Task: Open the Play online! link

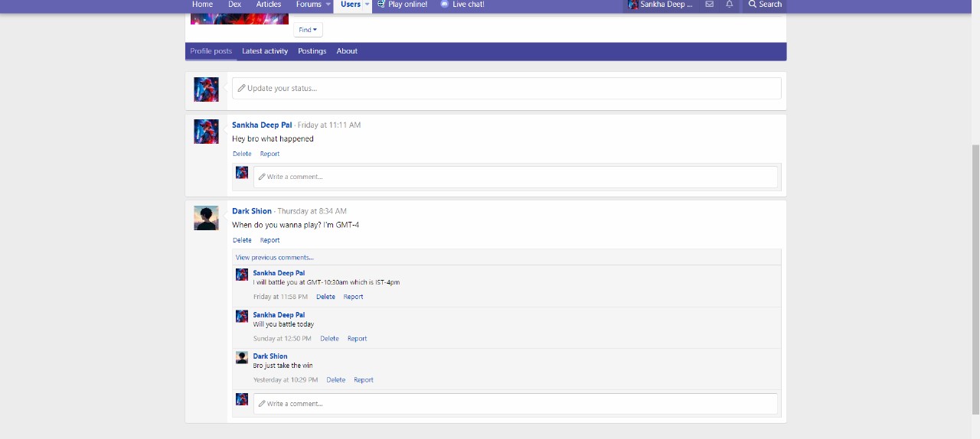Action: pos(402,5)
